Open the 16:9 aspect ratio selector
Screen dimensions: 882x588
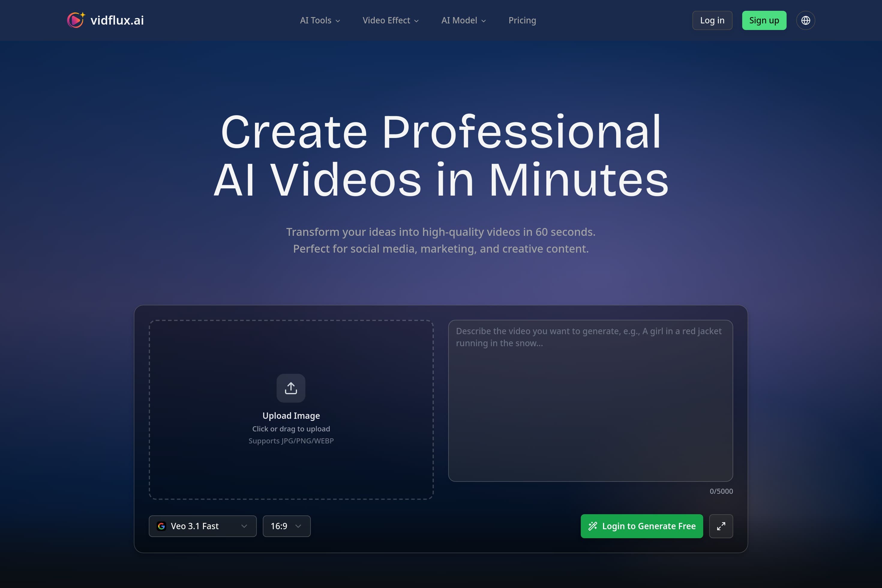286,526
